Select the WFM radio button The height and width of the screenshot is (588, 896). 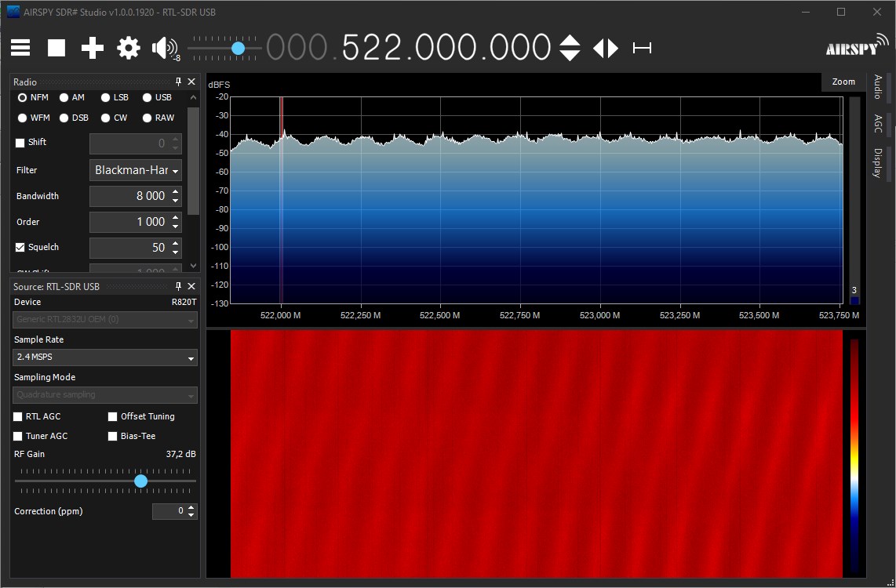click(x=23, y=118)
